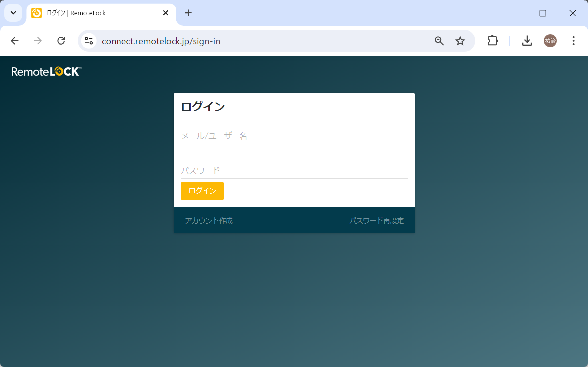Click the RemoteLock logo in the header
Viewport: 588px width, 367px height.
point(45,71)
